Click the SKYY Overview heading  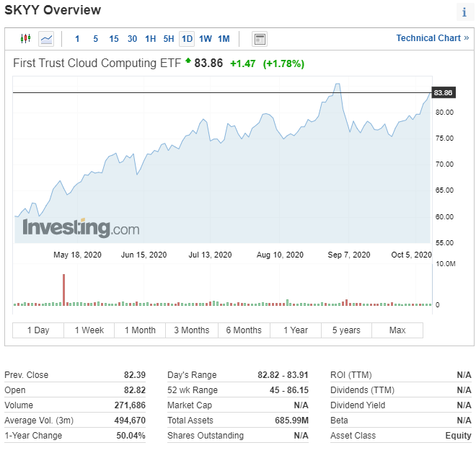(x=53, y=10)
